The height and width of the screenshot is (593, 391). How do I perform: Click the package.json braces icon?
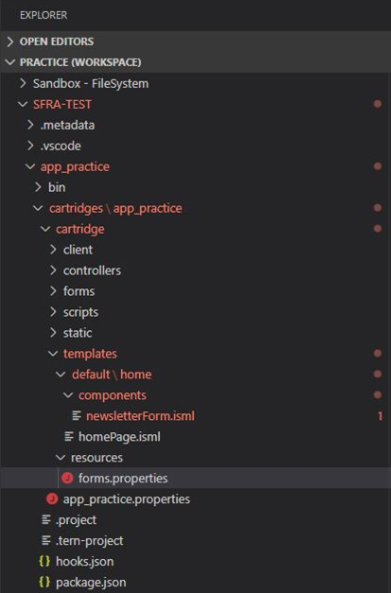(x=44, y=582)
